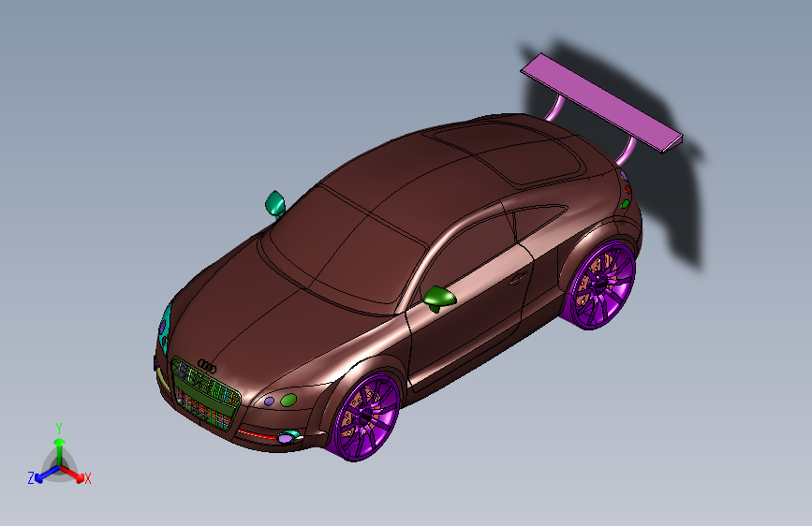Click the teal headlight on the car's left front

click(x=165, y=329)
